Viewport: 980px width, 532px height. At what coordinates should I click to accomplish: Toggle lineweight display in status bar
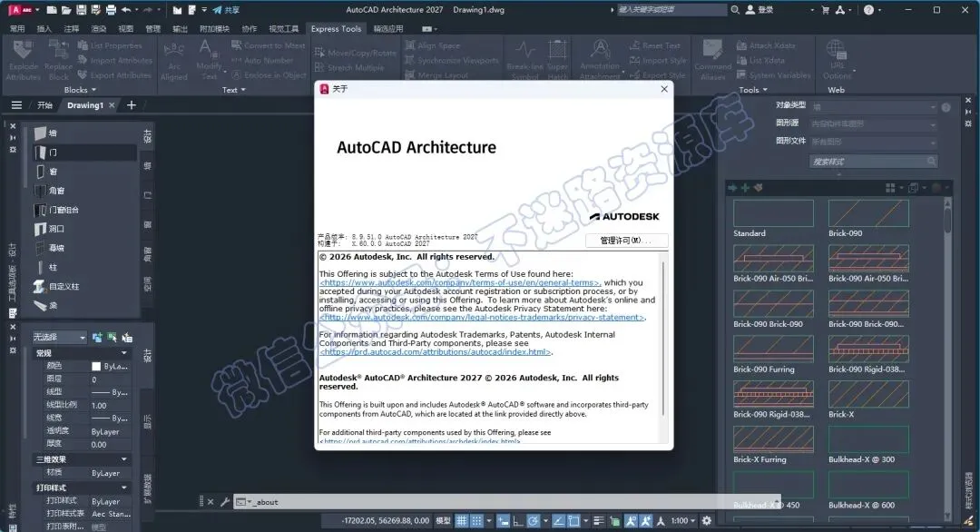click(598, 521)
